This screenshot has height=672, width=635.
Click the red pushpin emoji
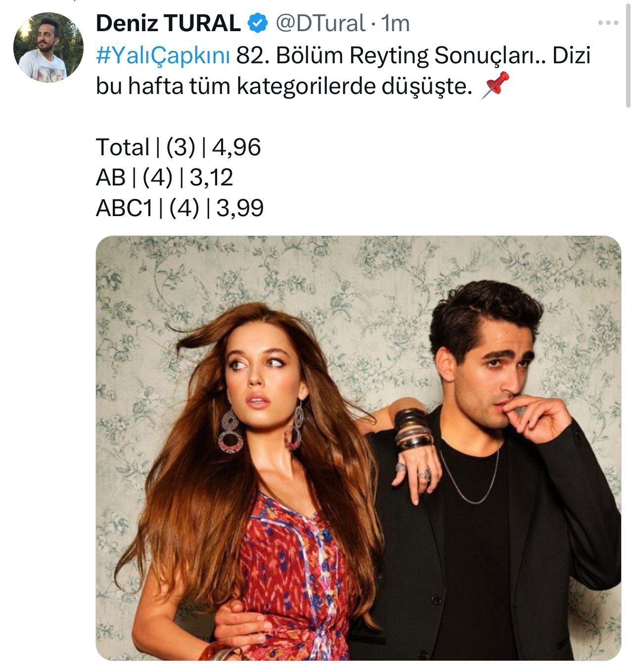click(495, 85)
